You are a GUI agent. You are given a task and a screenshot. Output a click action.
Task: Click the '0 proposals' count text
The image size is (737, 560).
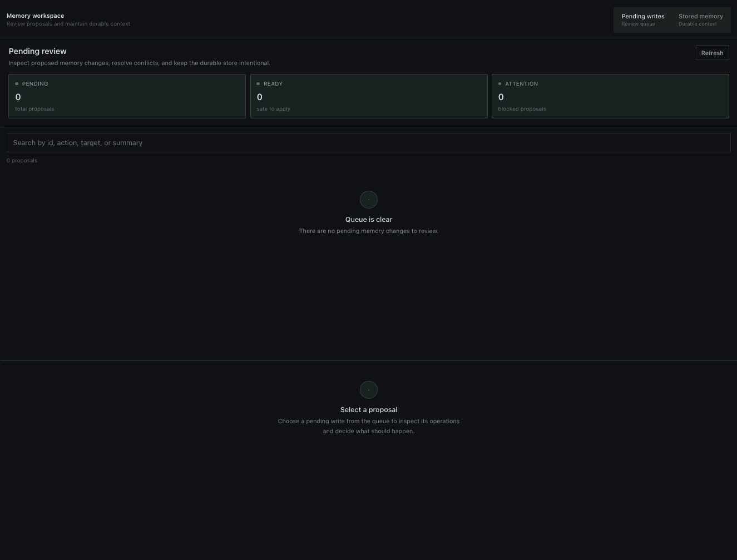pyautogui.click(x=22, y=161)
